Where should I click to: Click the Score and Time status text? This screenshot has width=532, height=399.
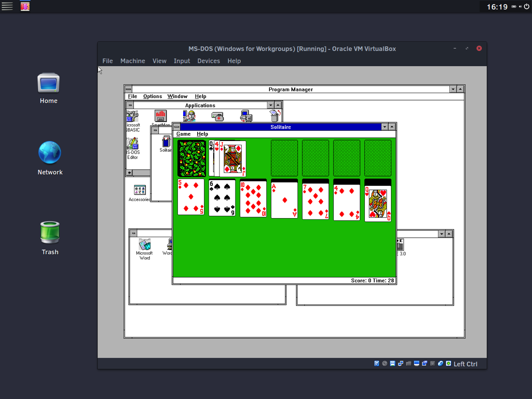point(372,281)
